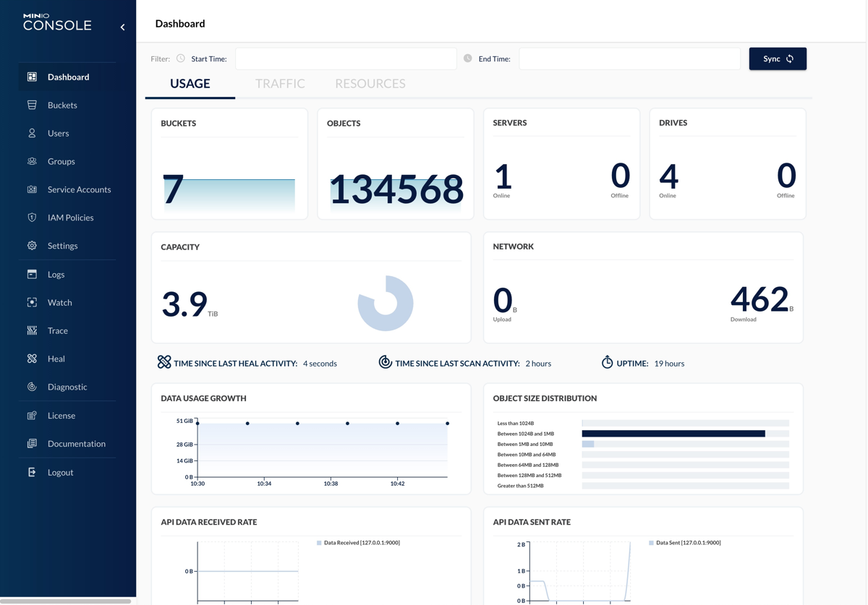
Task: Click the Groups icon in sidebar
Action: tap(32, 161)
